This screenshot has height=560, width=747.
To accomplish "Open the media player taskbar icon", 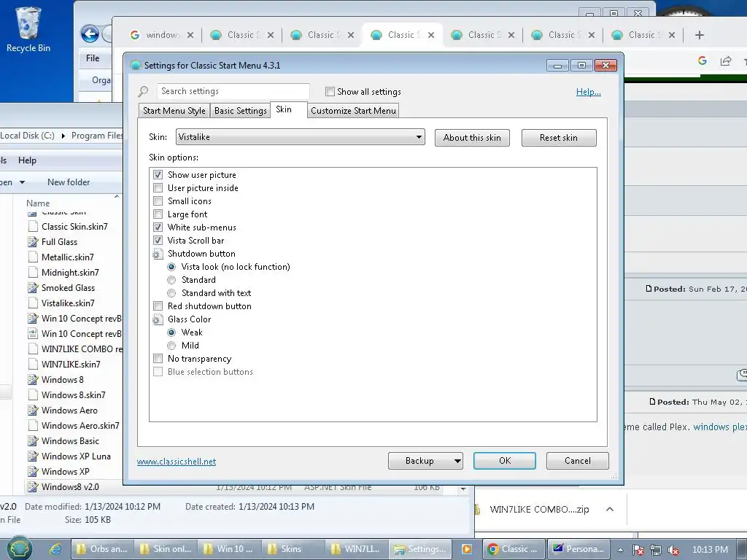I will tap(467, 549).
